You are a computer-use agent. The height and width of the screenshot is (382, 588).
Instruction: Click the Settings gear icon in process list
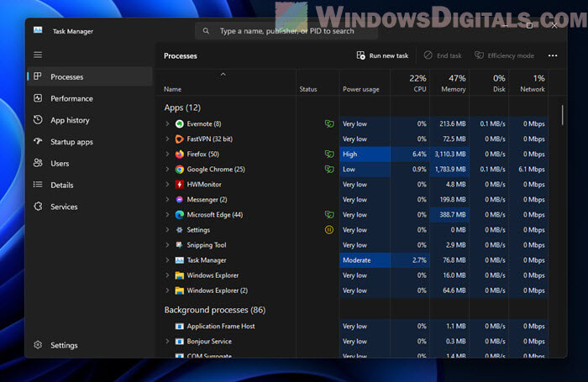point(180,230)
